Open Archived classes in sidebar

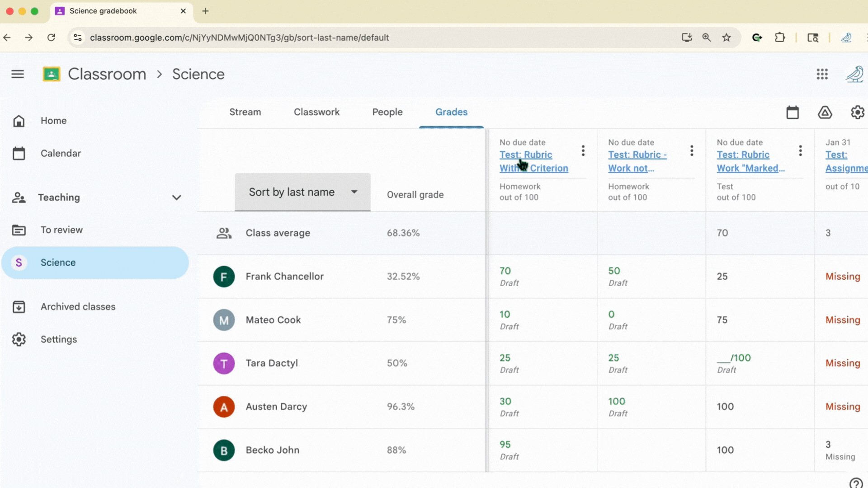[x=78, y=307]
